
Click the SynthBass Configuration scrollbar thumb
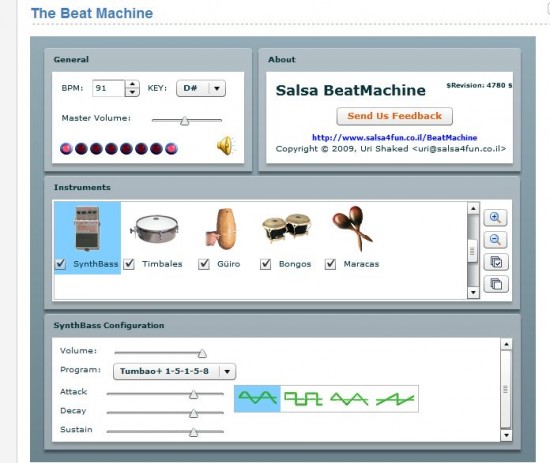pos(505,389)
